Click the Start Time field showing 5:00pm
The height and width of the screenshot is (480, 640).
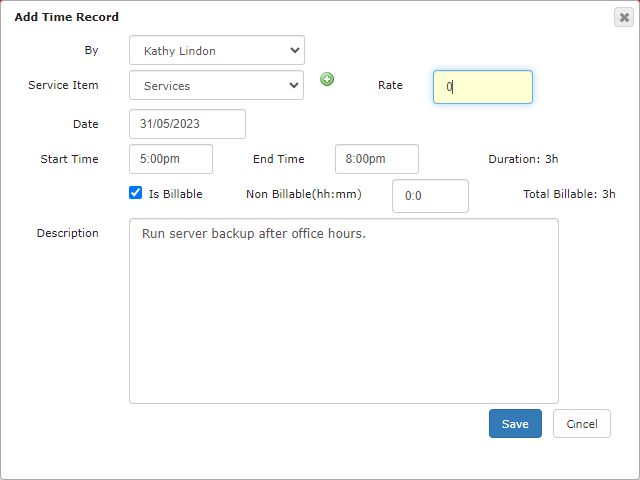pos(171,159)
